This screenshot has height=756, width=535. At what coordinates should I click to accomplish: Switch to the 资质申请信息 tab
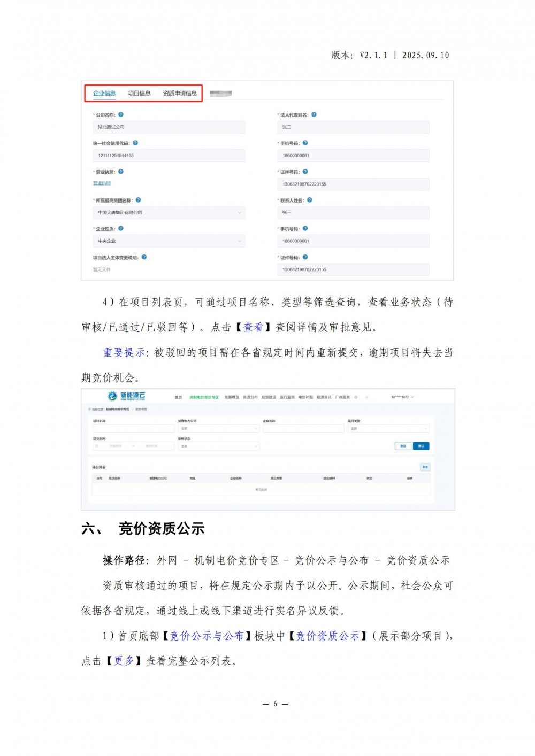pos(180,93)
